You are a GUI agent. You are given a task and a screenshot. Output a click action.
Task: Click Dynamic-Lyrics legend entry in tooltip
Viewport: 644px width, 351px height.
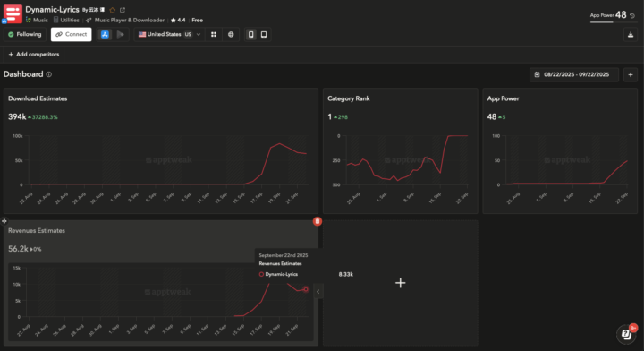point(278,274)
